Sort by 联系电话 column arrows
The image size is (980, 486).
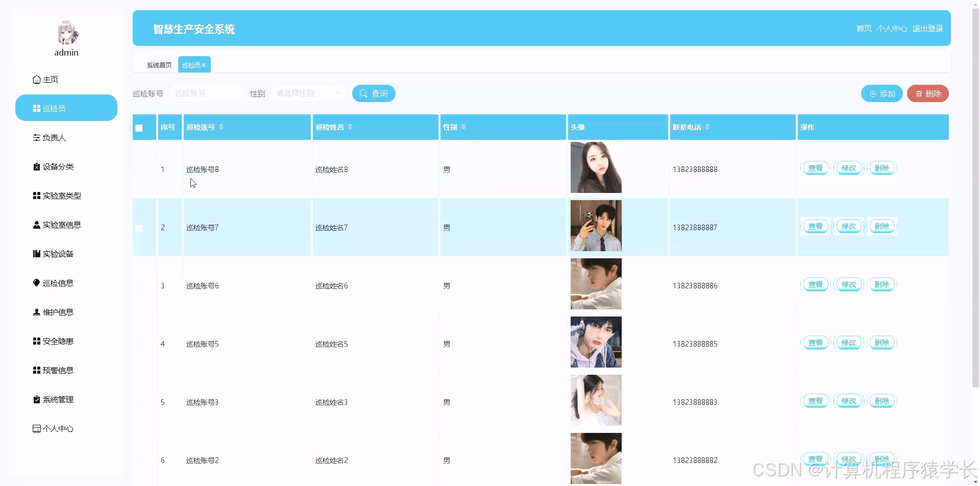point(707,127)
